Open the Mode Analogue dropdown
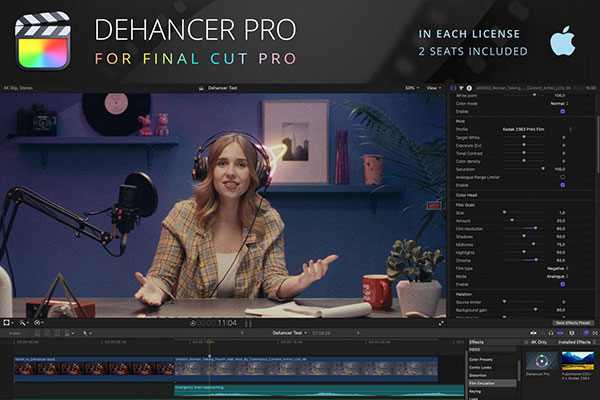600x400 pixels. click(558, 276)
